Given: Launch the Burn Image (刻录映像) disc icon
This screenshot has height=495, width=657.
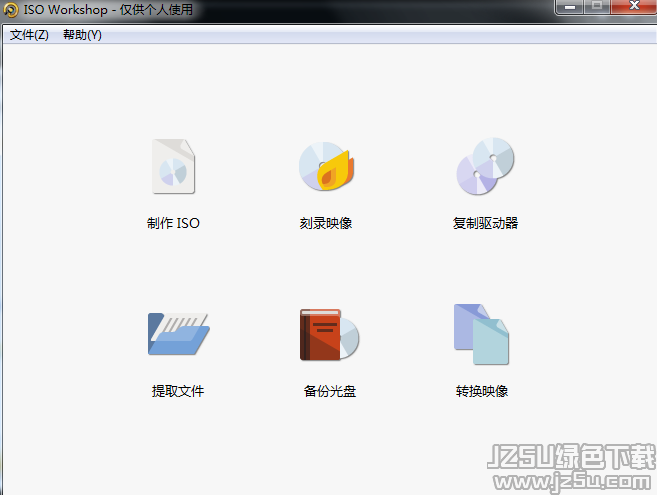Looking at the screenshot, I should (x=327, y=166).
